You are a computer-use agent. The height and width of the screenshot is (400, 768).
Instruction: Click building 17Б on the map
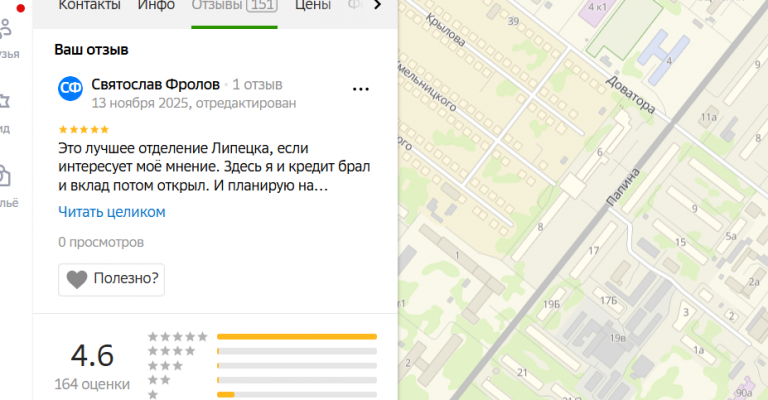[608, 300]
